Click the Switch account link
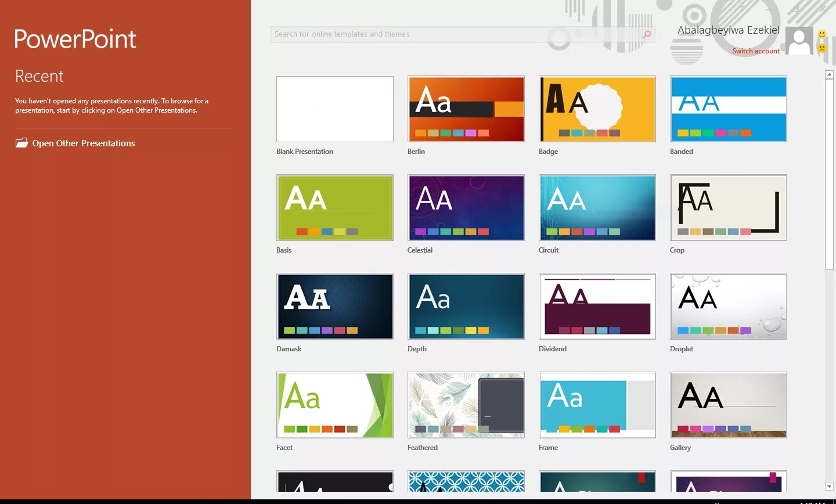836x504 pixels. click(756, 51)
